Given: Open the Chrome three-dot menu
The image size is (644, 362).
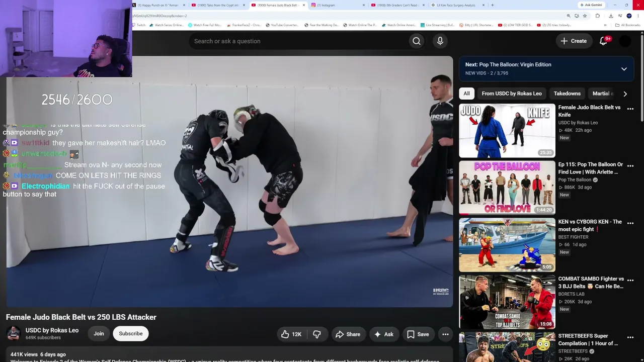Looking at the screenshot, I should 638,16.
